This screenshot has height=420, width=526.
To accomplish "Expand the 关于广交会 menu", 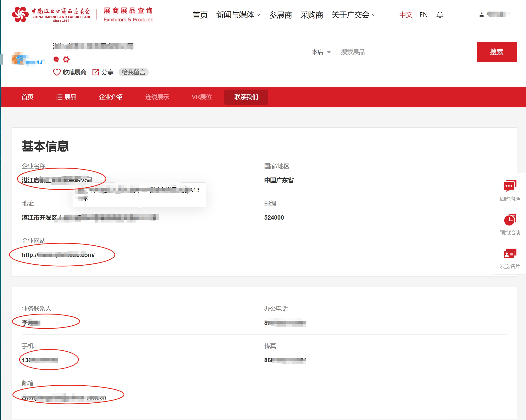I will click(353, 15).
